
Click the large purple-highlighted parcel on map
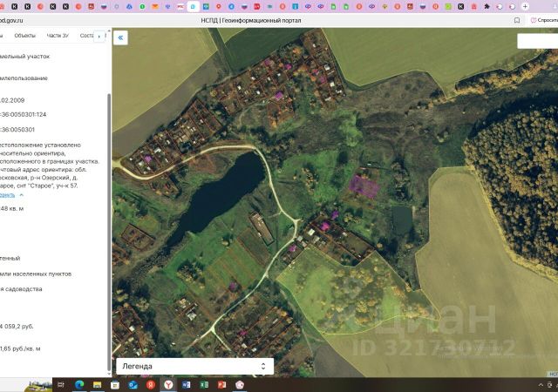(x=364, y=186)
